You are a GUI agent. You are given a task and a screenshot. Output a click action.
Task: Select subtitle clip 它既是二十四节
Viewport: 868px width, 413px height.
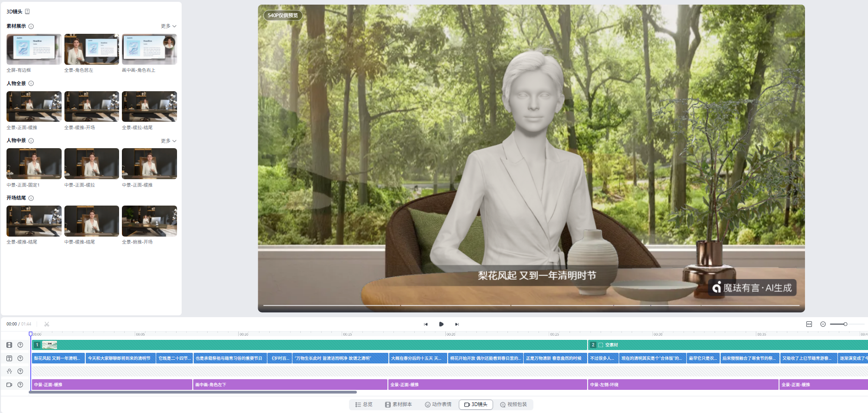point(175,358)
